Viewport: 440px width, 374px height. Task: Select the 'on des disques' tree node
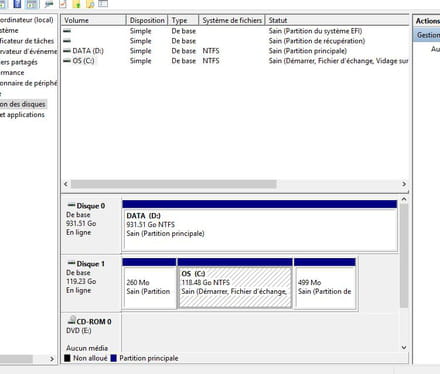[23, 104]
